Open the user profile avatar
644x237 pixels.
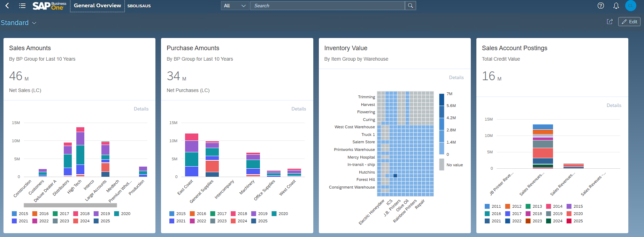pos(630,6)
